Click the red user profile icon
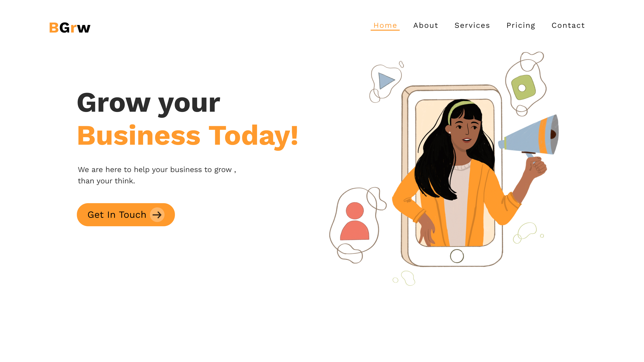644x362 pixels. point(355,221)
